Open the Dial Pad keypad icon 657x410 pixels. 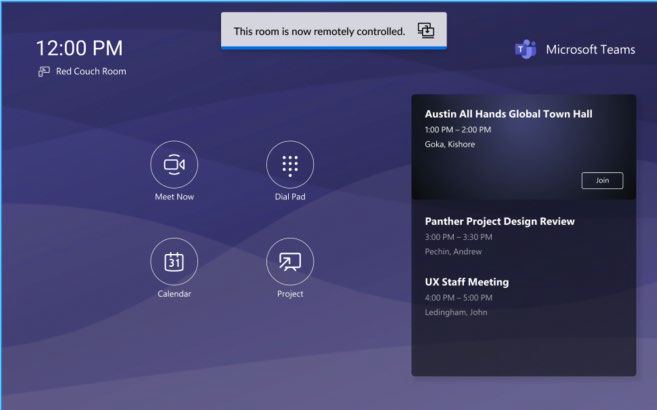point(290,165)
